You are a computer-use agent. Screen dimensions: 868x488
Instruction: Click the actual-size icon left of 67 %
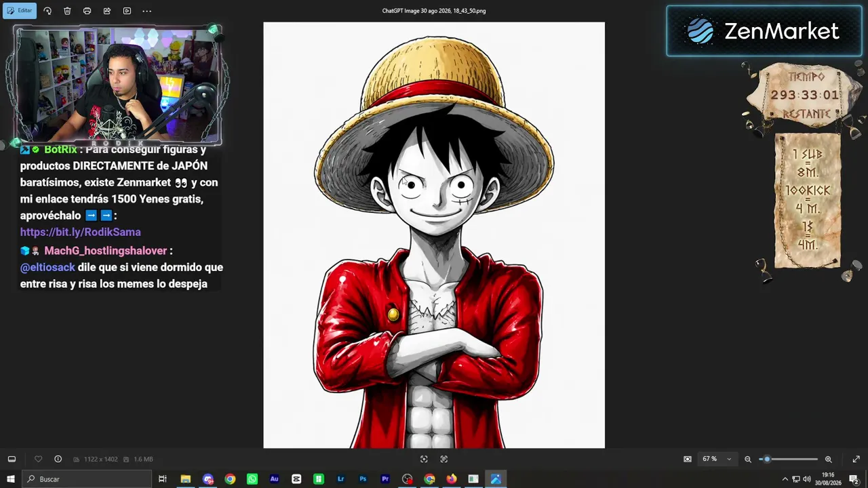coord(688,459)
